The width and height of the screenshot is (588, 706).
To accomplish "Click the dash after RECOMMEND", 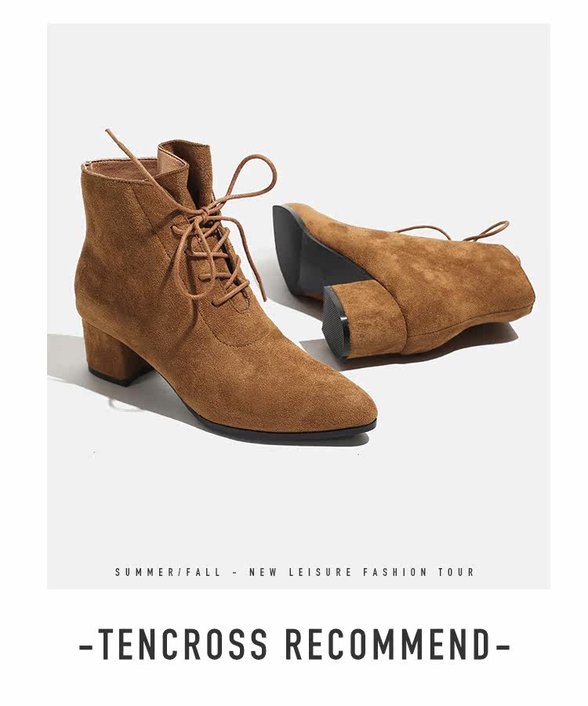I will [x=503, y=647].
